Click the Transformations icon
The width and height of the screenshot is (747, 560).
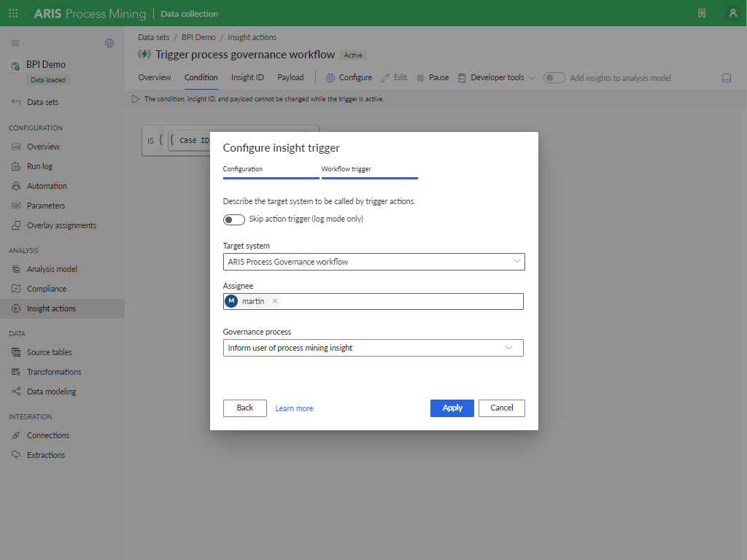click(x=16, y=372)
